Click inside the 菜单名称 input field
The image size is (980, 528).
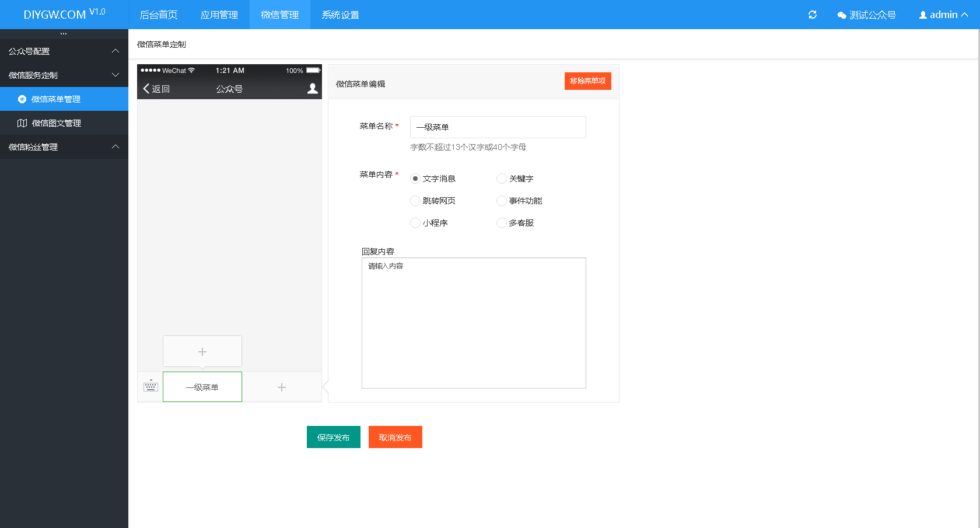497,127
